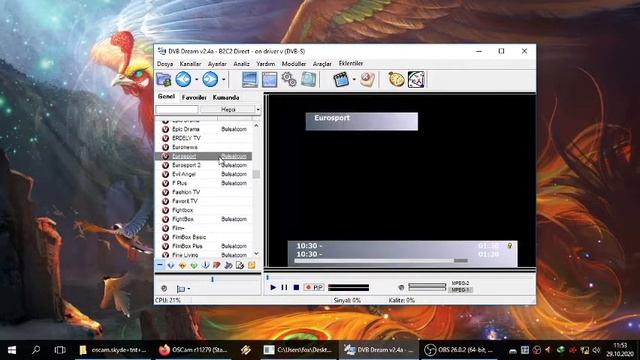
Task: Select the Favorit TV channel
Action: click(203, 201)
